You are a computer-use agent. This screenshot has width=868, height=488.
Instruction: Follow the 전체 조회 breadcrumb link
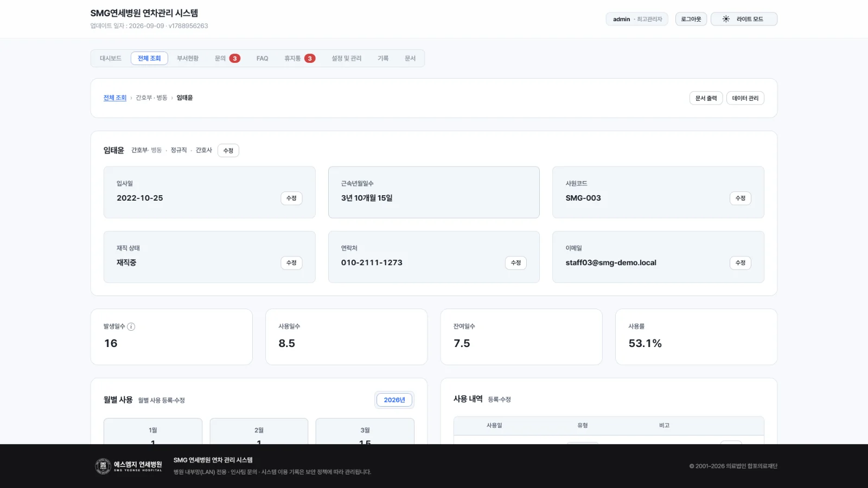click(115, 98)
